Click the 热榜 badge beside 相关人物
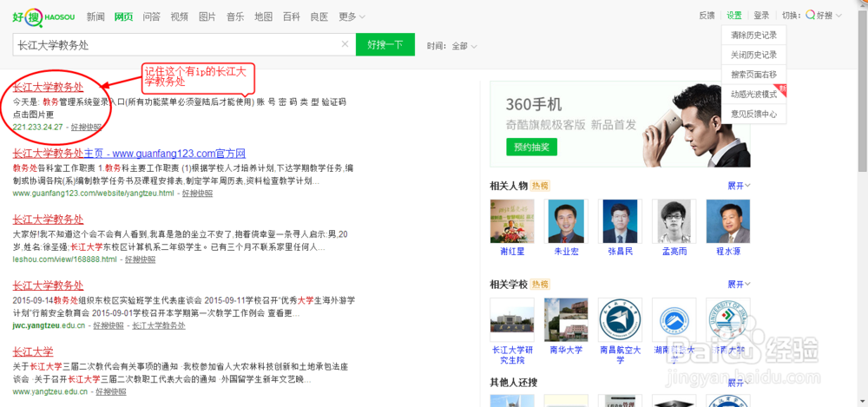Viewport: 868px width, 407px height. 540,186
